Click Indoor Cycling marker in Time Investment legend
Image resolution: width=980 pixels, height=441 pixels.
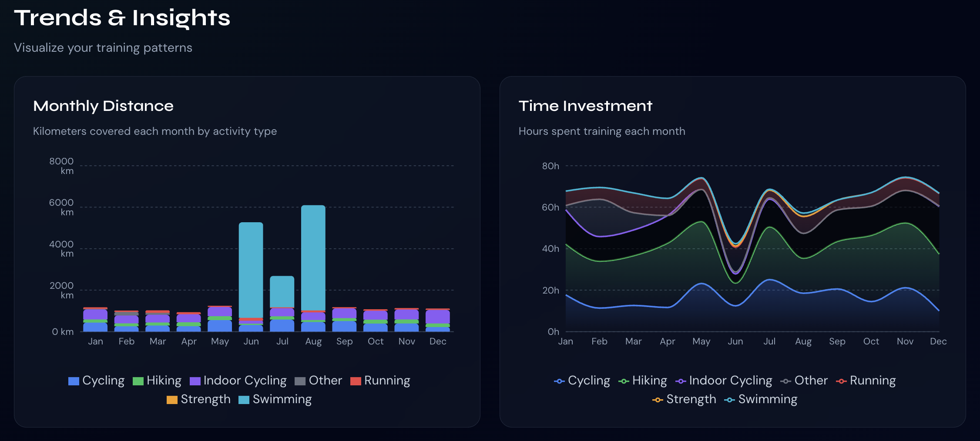click(681, 381)
